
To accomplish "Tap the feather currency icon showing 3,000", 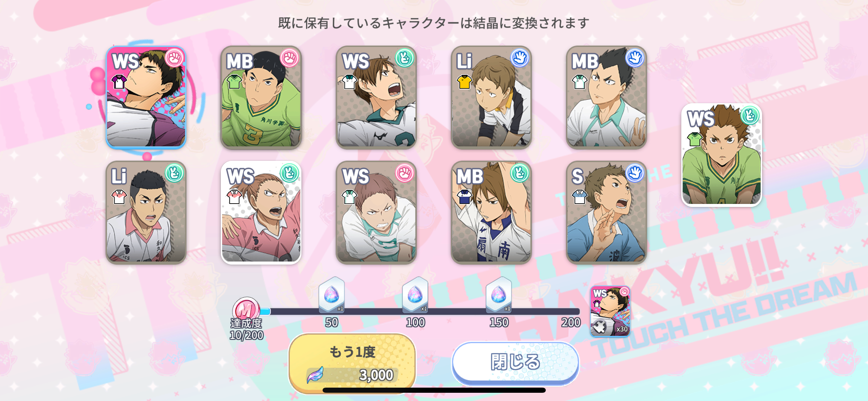I will (315, 375).
